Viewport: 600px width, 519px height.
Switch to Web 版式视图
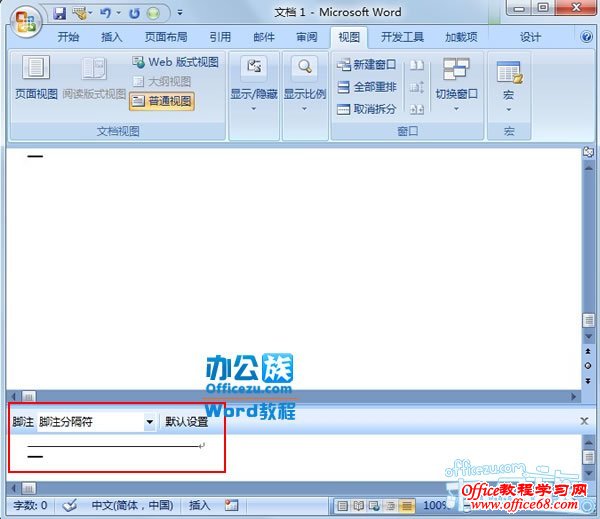(175, 62)
